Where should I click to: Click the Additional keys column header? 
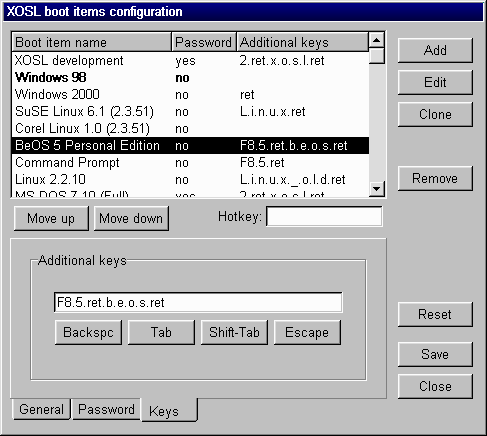coord(303,42)
